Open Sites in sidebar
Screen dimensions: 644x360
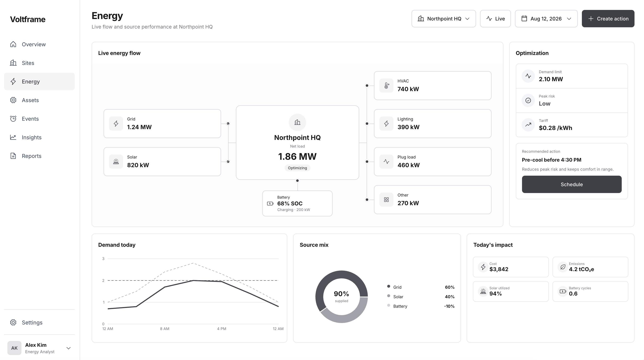tap(39, 63)
